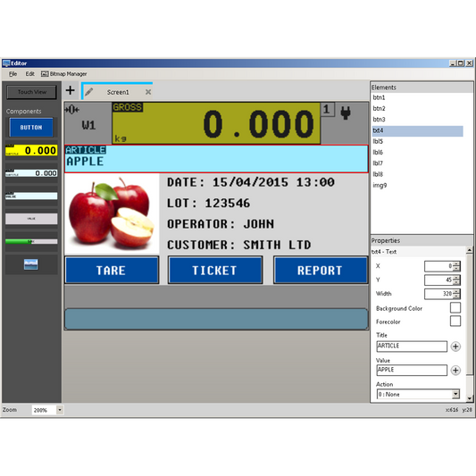Open the Background Color swatch

455,307
